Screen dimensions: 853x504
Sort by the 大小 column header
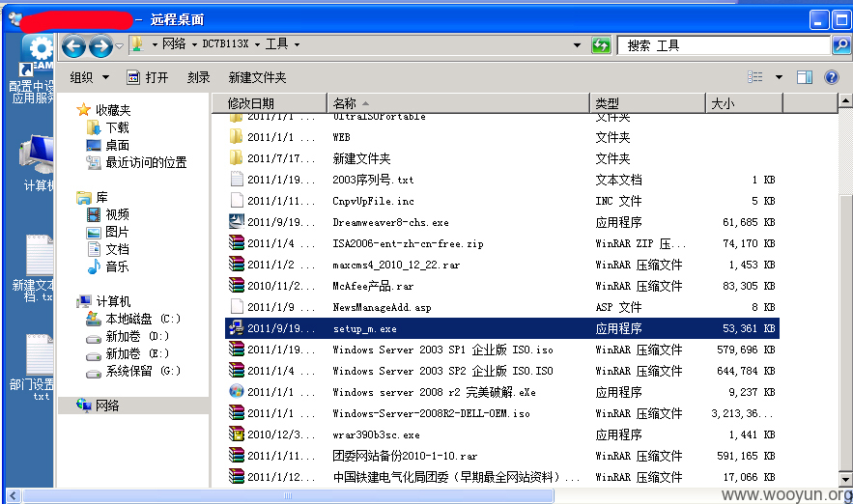[744, 102]
